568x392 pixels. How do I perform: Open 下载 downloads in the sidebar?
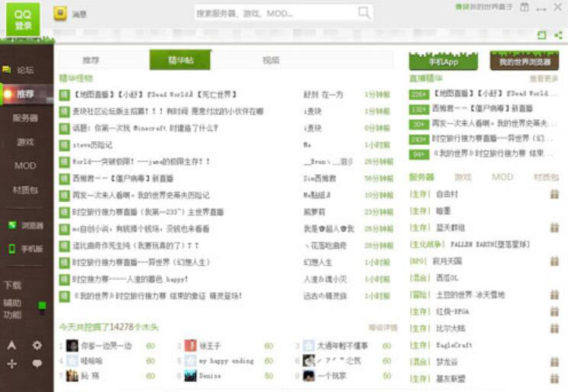point(13,285)
